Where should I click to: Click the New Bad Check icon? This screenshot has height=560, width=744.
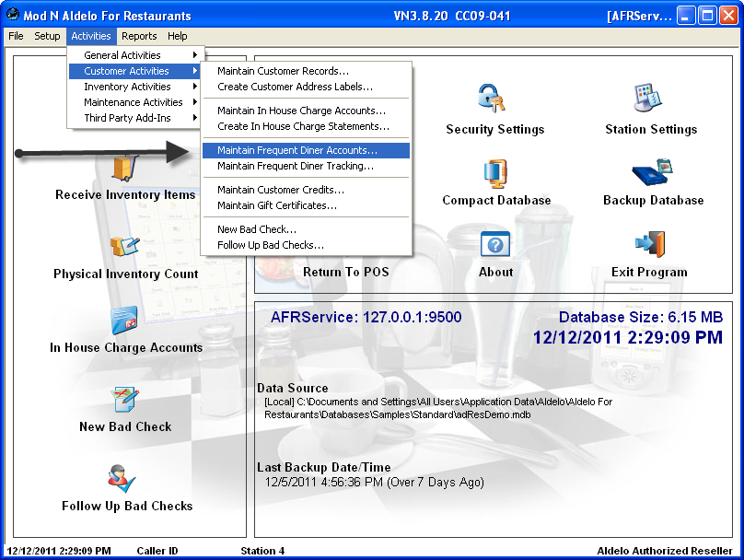125,400
